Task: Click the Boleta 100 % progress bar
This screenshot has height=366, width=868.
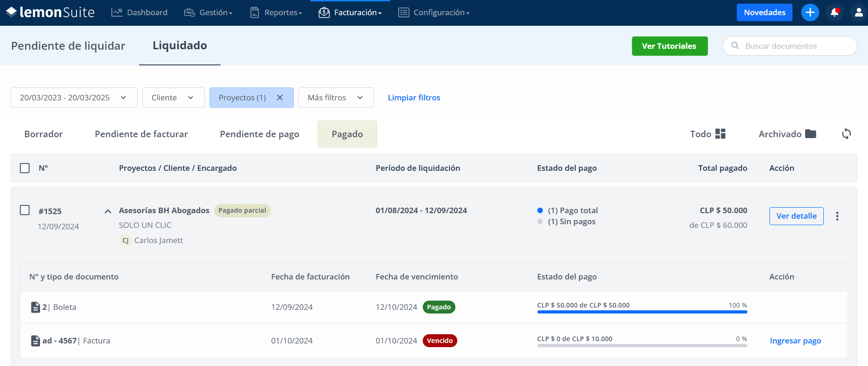Action: point(642,312)
